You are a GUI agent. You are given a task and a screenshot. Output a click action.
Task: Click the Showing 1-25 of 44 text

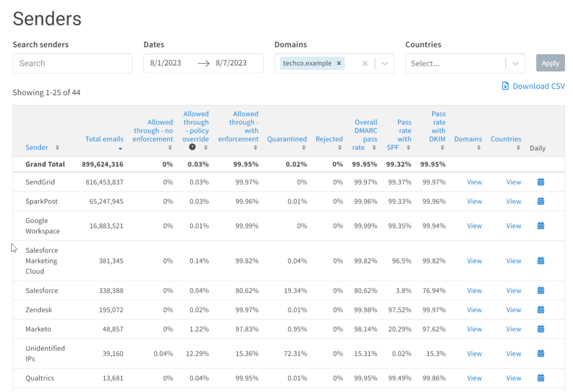46,92
